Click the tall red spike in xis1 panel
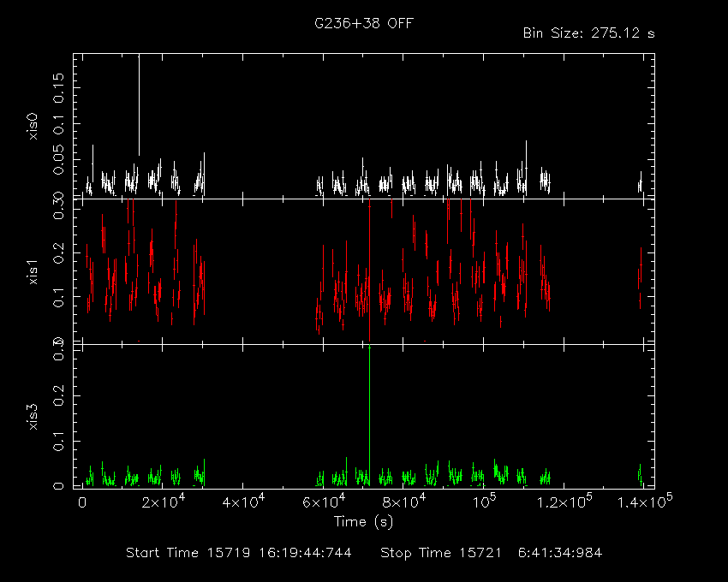The image size is (728, 582). coord(370,270)
